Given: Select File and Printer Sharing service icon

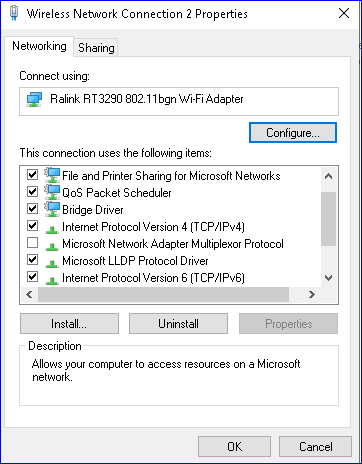Looking at the screenshot, I should click(x=52, y=175).
